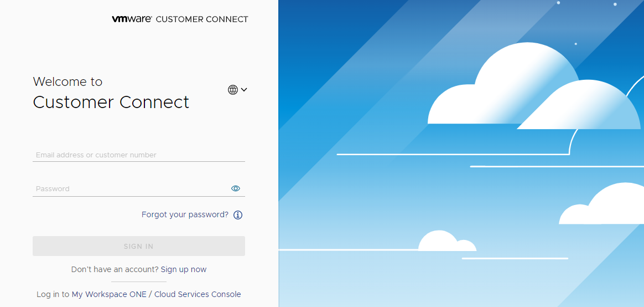Click the globe language icon
This screenshot has width=644, height=307.
pyautogui.click(x=233, y=90)
